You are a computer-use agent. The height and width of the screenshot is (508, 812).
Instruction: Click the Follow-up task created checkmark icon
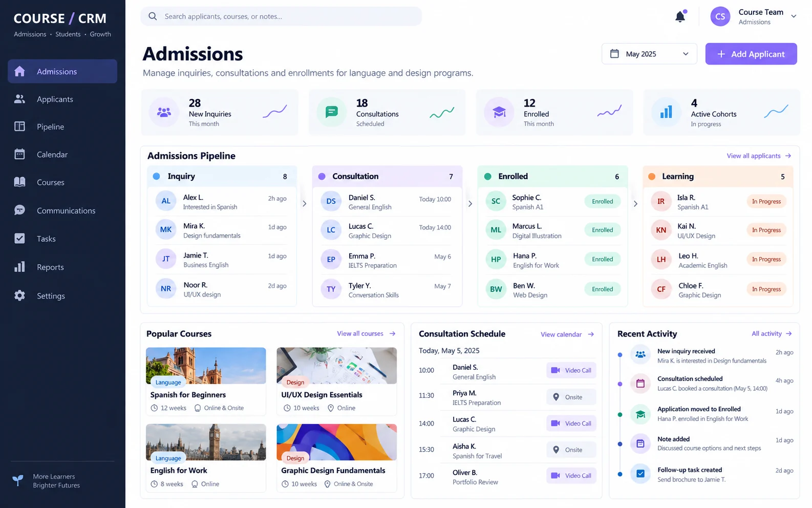(x=640, y=474)
